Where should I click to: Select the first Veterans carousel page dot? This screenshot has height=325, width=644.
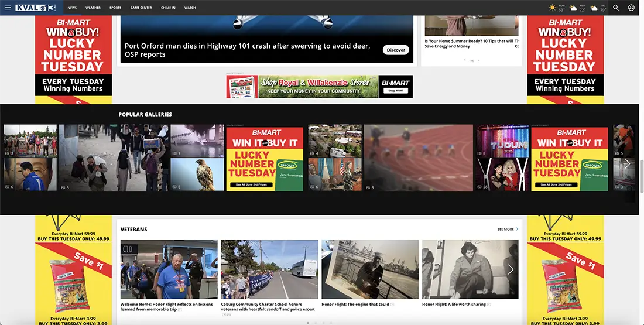(307, 323)
